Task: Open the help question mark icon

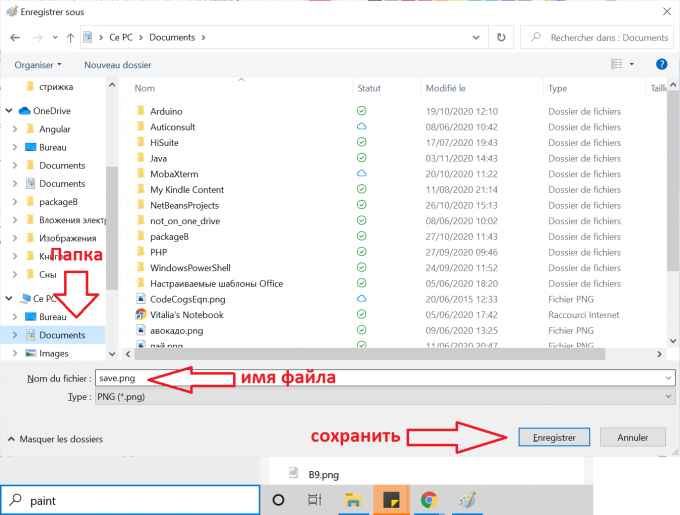Action: tap(661, 64)
